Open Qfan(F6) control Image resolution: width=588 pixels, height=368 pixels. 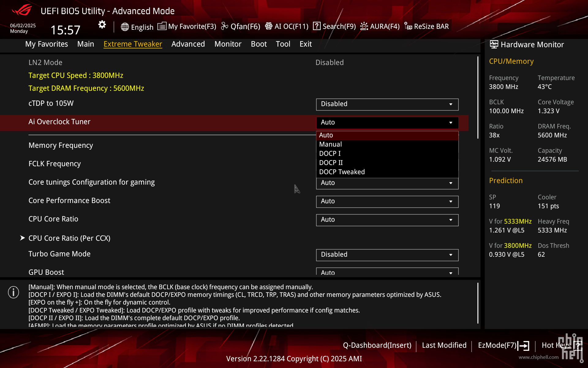point(245,27)
